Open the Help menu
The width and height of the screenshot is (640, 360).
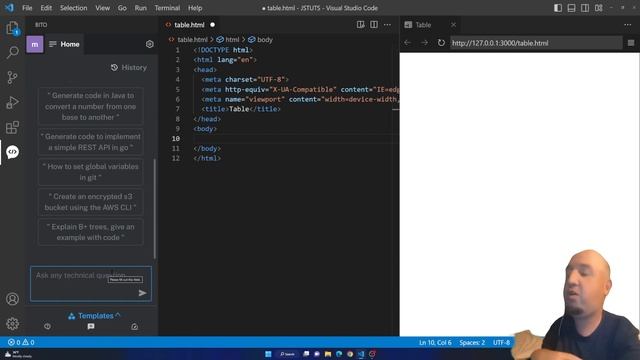click(x=195, y=8)
